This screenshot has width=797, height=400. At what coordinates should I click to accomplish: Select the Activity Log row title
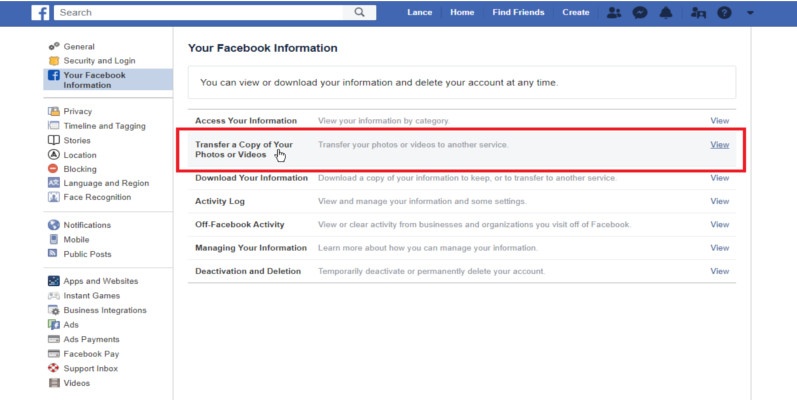[x=220, y=201]
